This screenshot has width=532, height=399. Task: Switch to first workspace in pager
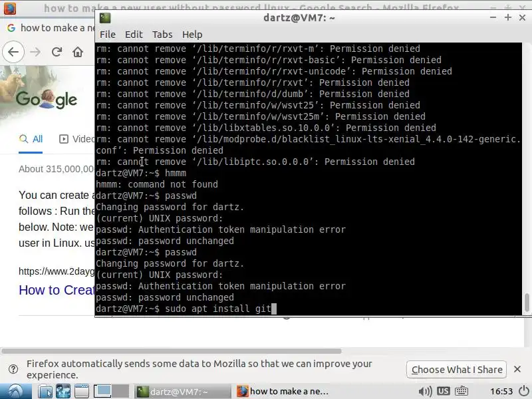point(102,391)
